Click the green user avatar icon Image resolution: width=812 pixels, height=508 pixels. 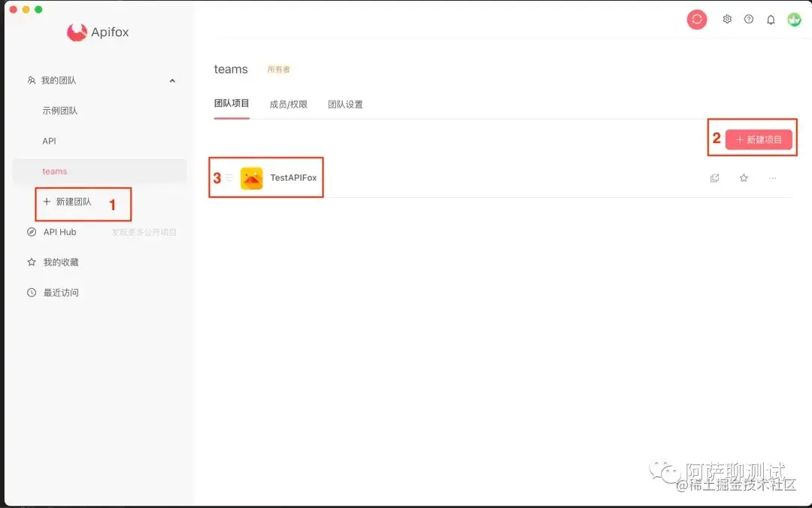coord(794,20)
